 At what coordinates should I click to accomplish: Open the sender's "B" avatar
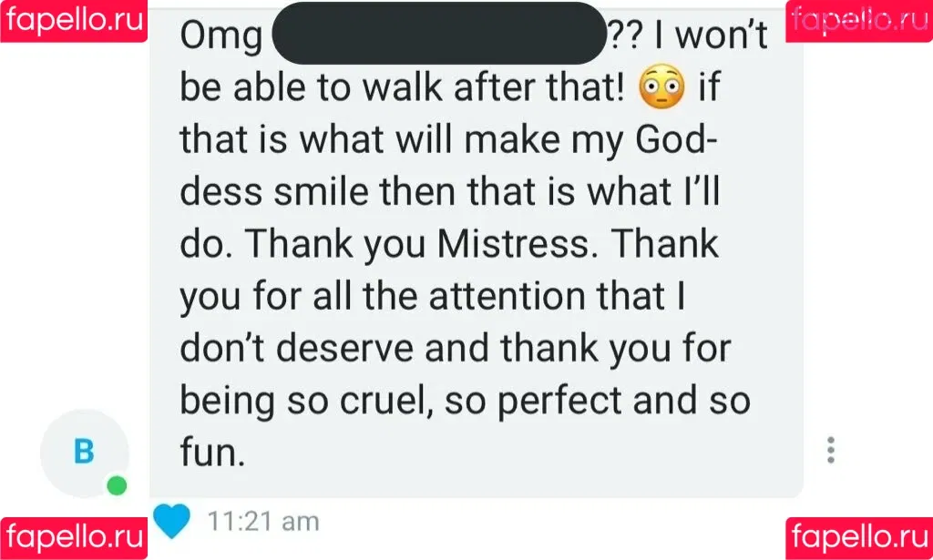pyautogui.click(x=85, y=452)
